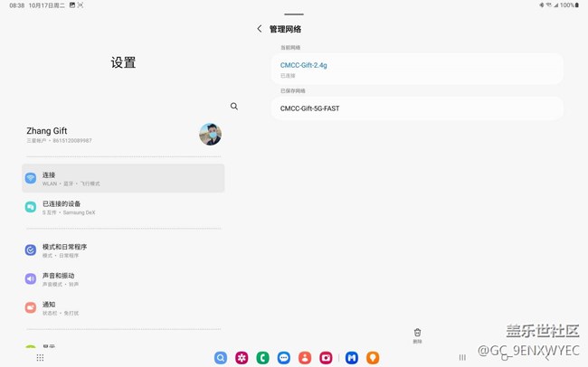The width and height of the screenshot is (588, 367).
Task: Launch the orange lightbulb app in the taskbar
Action: pos(373,358)
